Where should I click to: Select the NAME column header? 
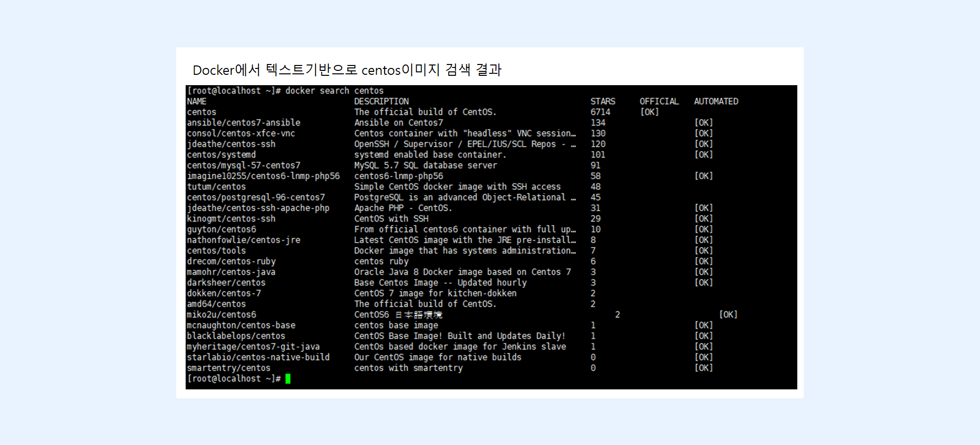point(196,101)
